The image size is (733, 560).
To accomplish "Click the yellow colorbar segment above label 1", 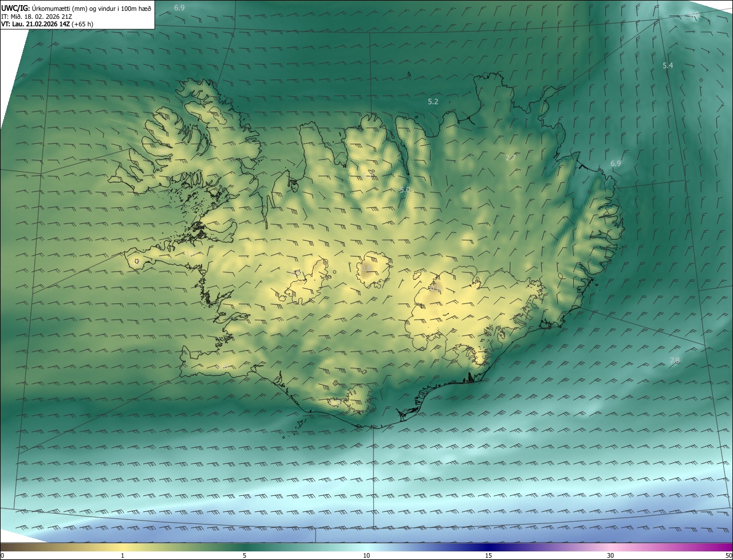I will point(123,547).
